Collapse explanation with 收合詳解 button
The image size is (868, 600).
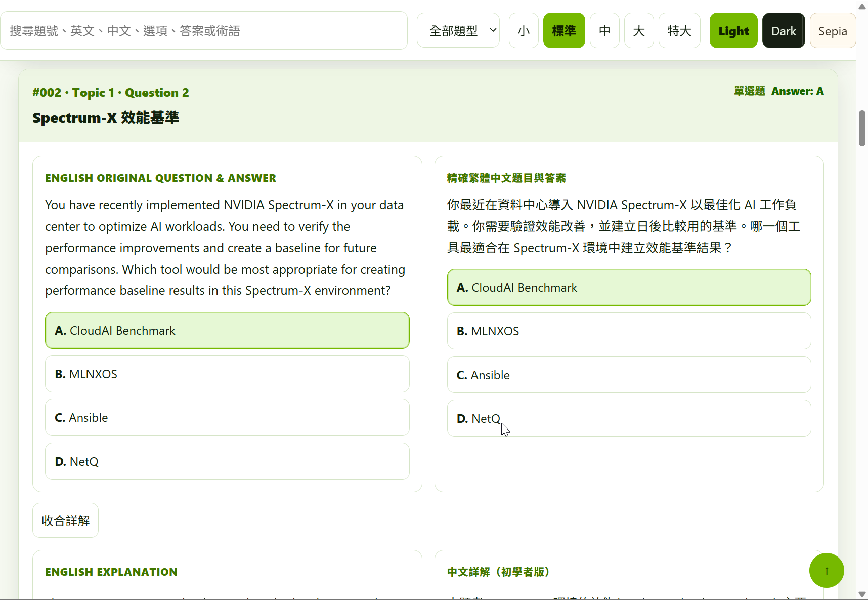click(65, 520)
